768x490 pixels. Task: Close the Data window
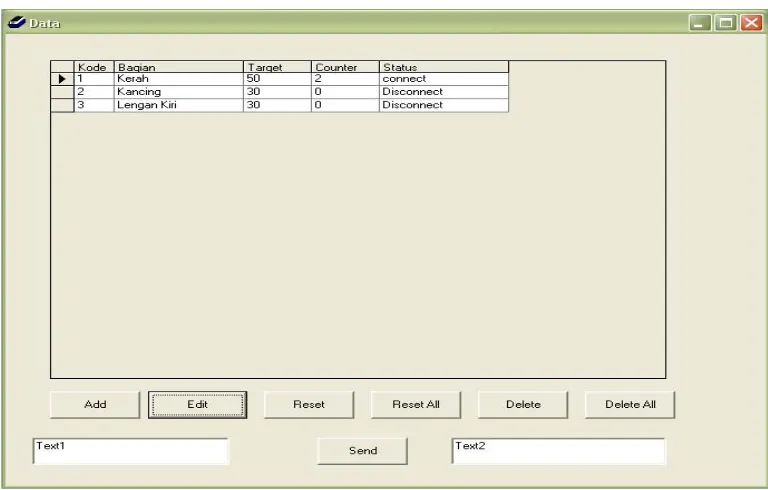[x=751, y=23]
